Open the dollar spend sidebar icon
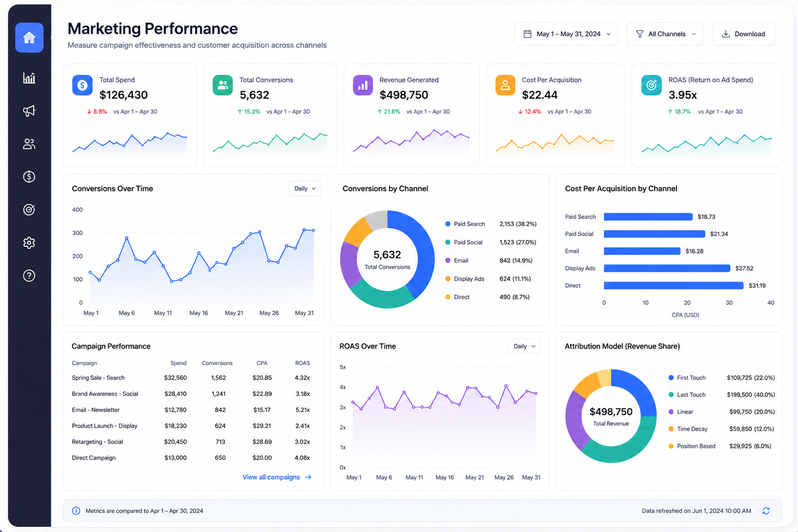This screenshot has width=798, height=532. click(x=29, y=177)
